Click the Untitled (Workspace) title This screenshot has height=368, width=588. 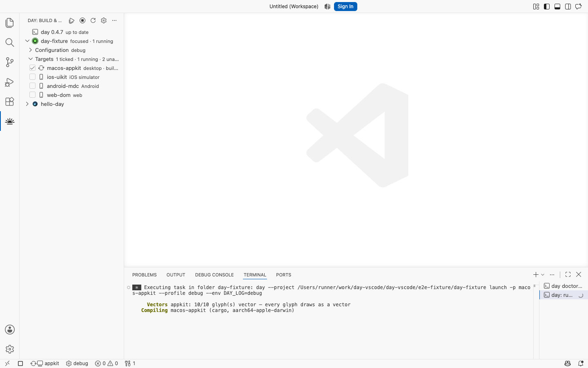pos(294,7)
